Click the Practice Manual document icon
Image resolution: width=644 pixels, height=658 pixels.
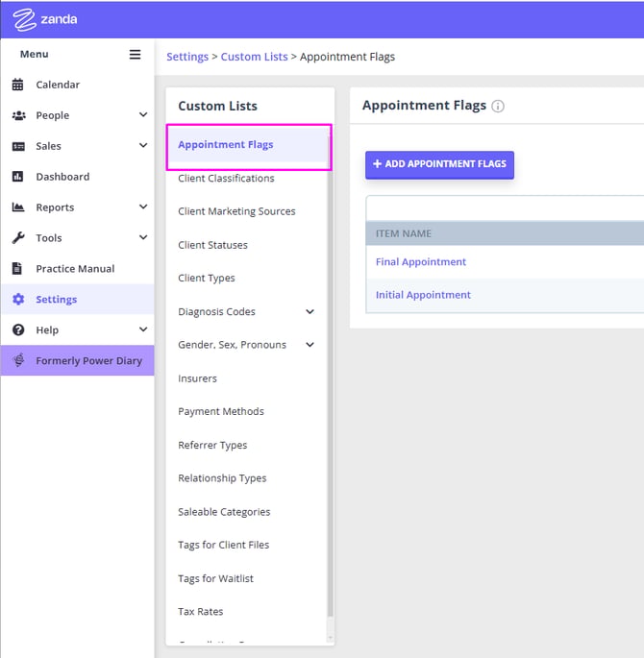[x=17, y=269]
